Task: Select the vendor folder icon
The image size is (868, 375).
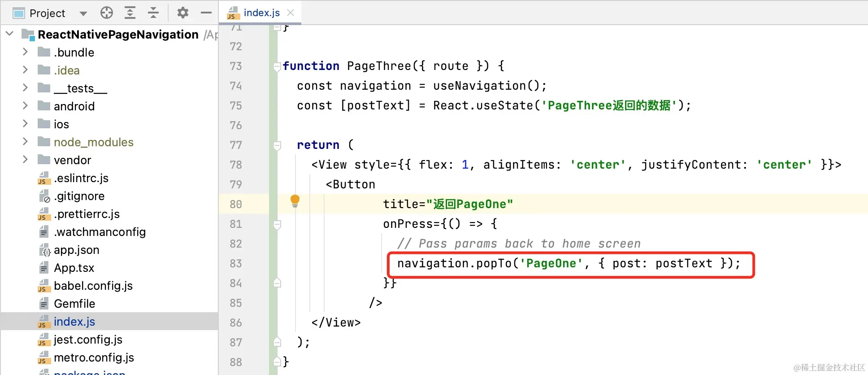Action: [44, 160]
